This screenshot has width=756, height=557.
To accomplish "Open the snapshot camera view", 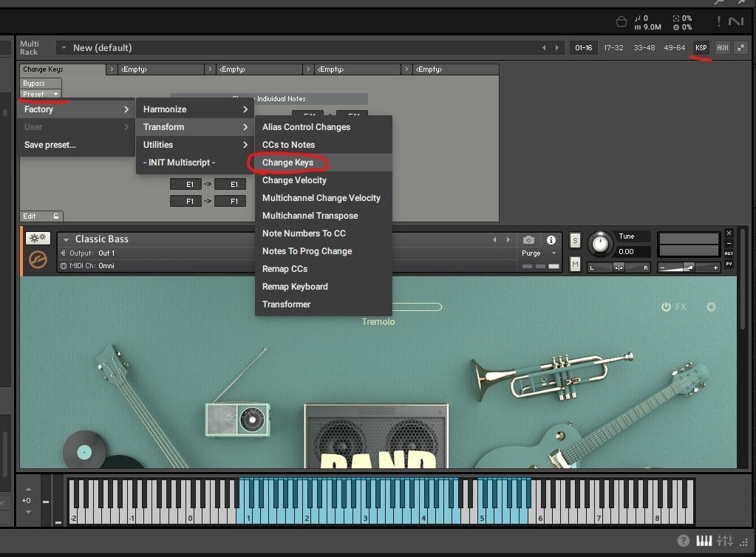I will 528,239.
